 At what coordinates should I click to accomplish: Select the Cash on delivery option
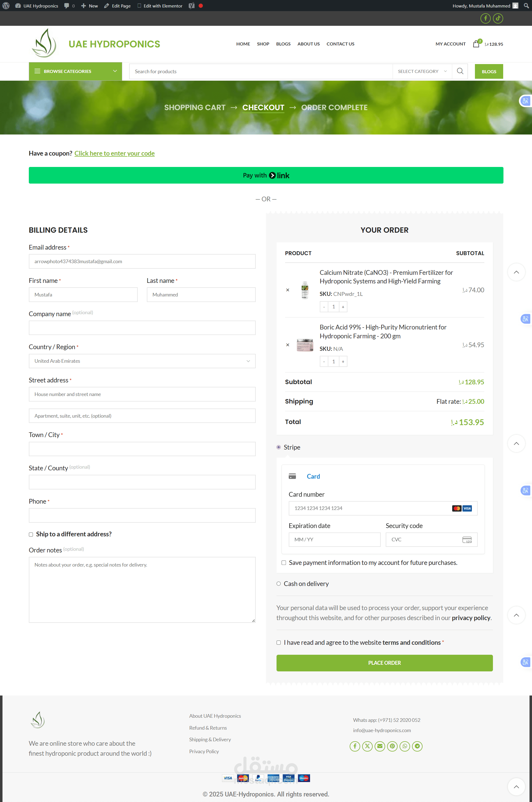coord(278,584)
